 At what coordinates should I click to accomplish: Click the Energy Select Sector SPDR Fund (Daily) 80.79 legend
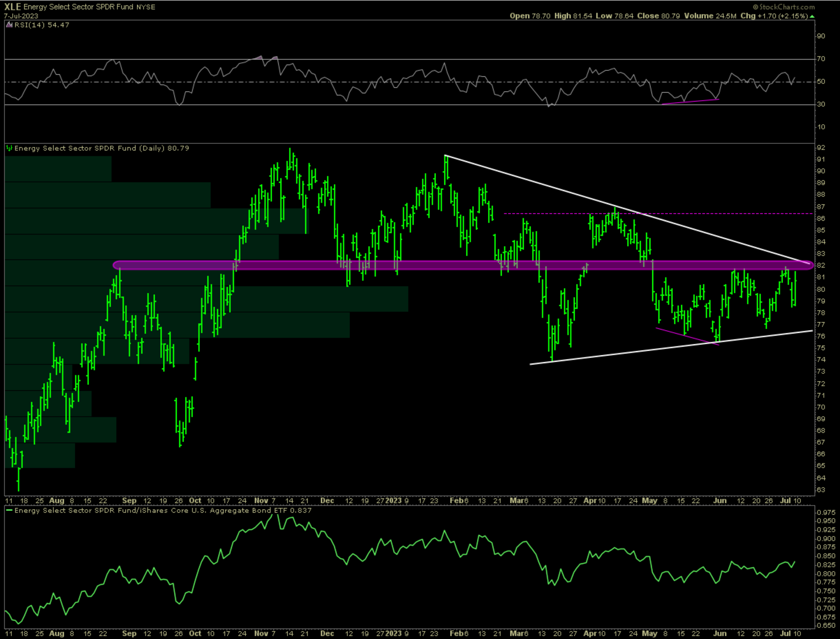tap(101, 148)
